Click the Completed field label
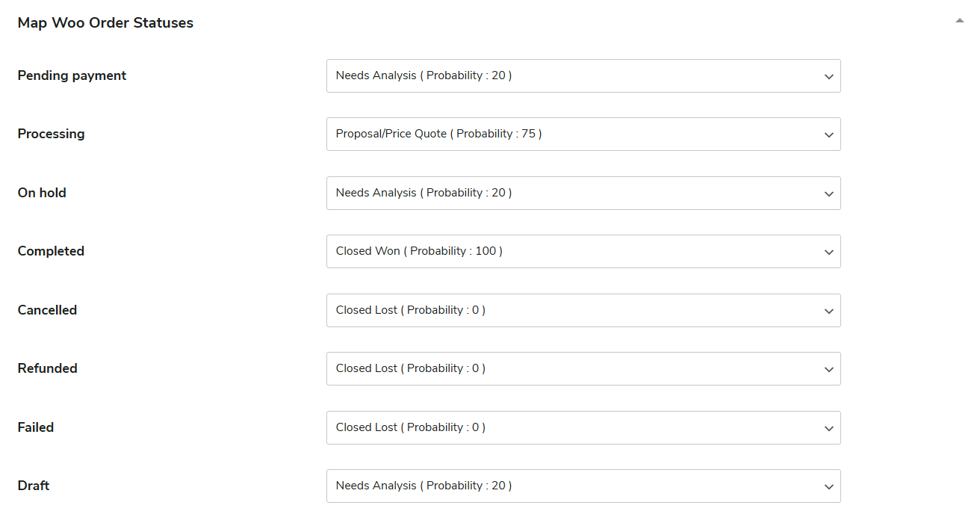 (x=51, y=251)
